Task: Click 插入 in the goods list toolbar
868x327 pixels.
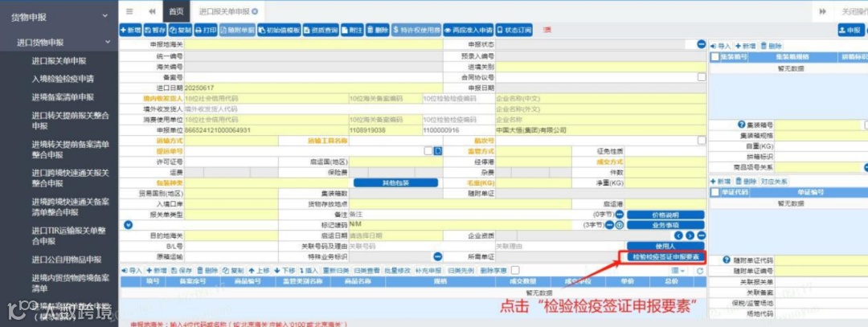Action: 309,271
